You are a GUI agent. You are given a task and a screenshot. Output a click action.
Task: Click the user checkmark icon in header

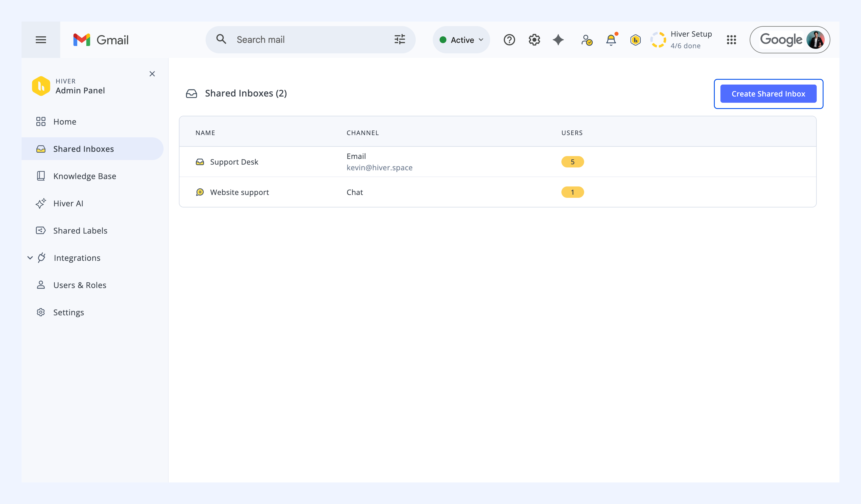click(586, 40)
